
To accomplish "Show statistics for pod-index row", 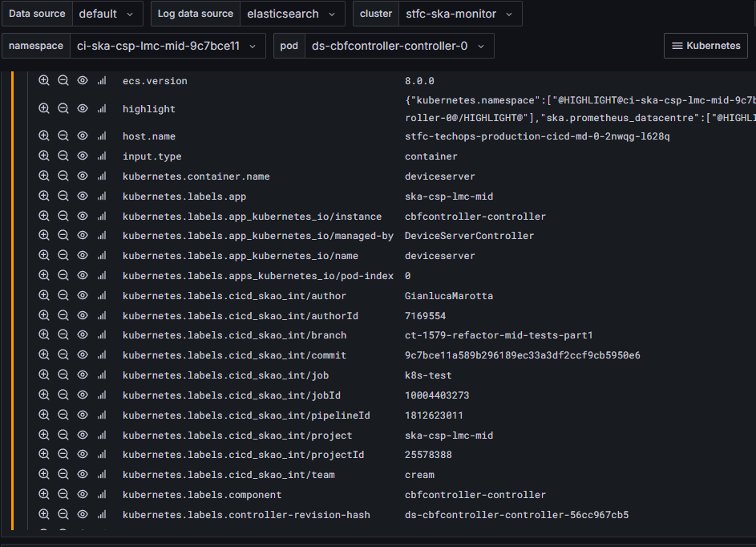I will (x=102, y=275).
